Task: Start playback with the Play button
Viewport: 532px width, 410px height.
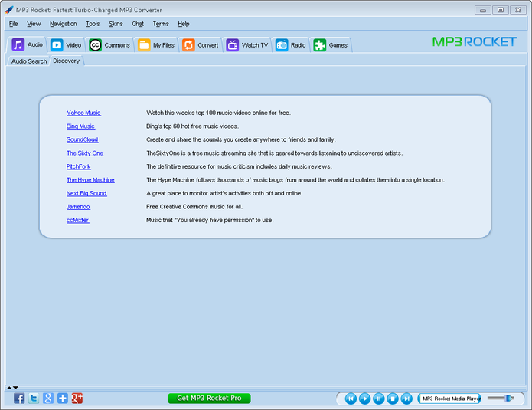Action: [364, 399]
